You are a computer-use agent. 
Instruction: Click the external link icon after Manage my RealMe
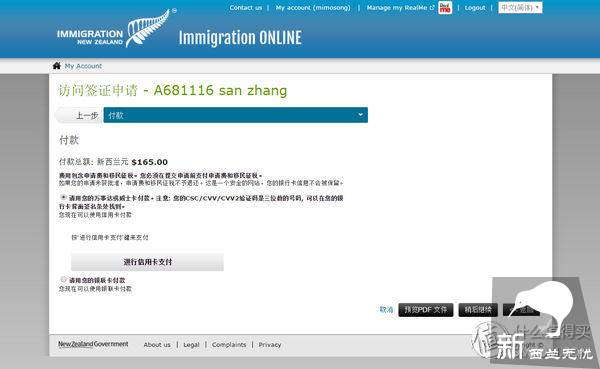click(432, 8)
